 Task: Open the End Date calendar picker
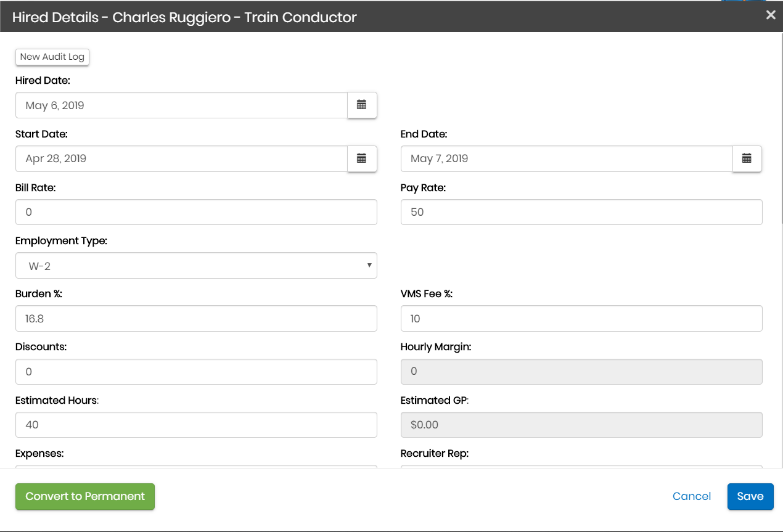coord(747,159)
